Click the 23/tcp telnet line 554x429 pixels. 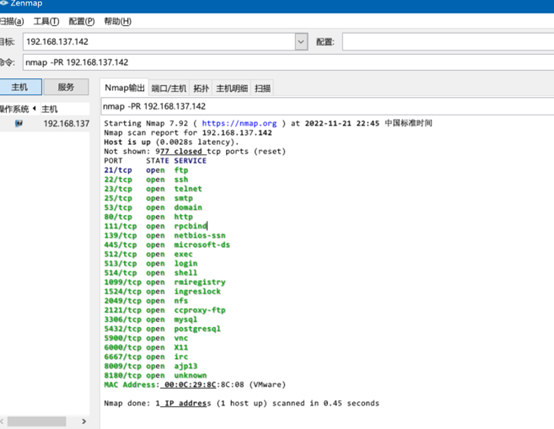153,189
